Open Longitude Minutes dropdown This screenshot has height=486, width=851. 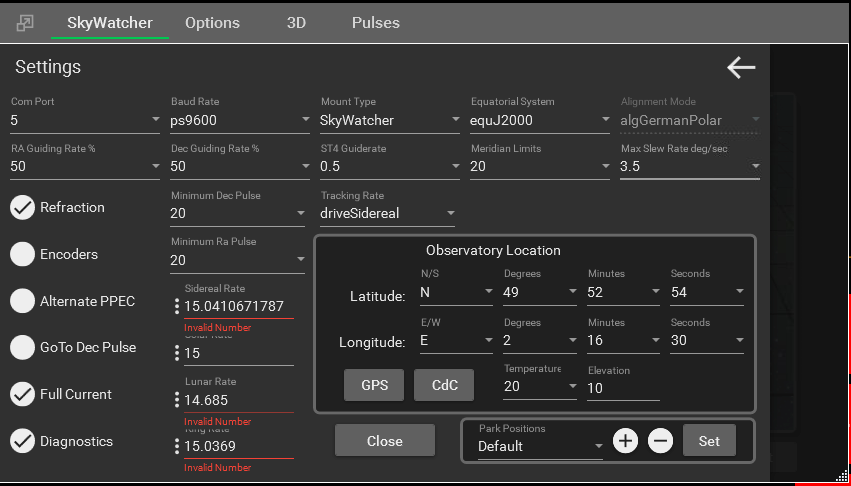pyautogui.click(x=623, y=340)
